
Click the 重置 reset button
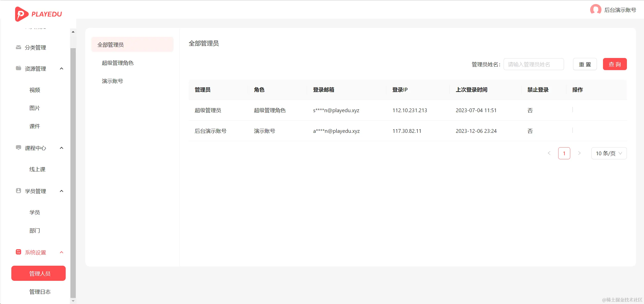(585, 64)
